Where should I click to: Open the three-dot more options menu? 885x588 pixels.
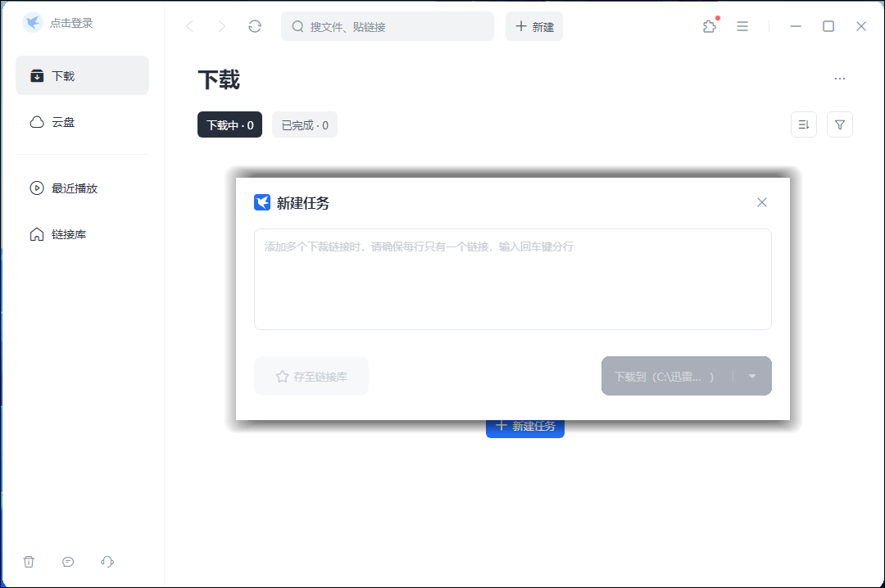(839, 79)
